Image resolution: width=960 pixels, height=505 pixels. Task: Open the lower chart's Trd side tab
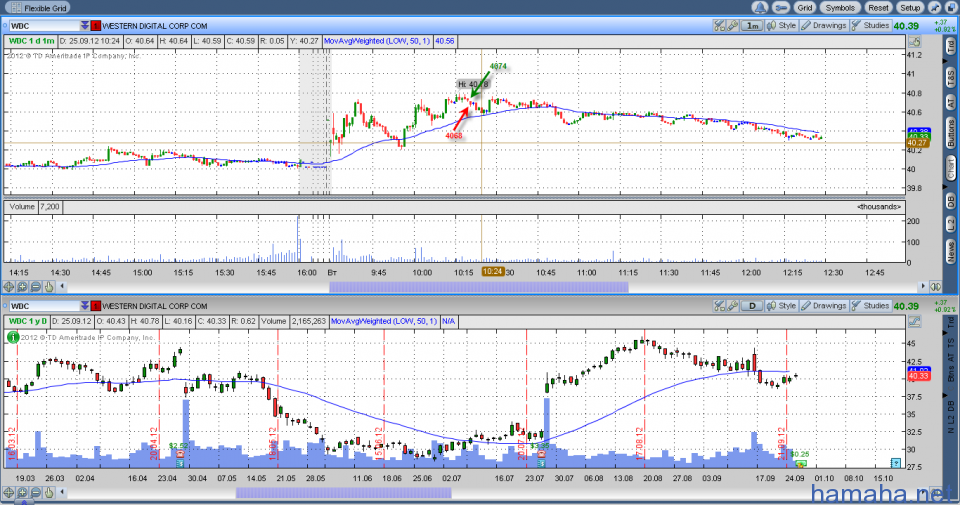tap(951, 321)
